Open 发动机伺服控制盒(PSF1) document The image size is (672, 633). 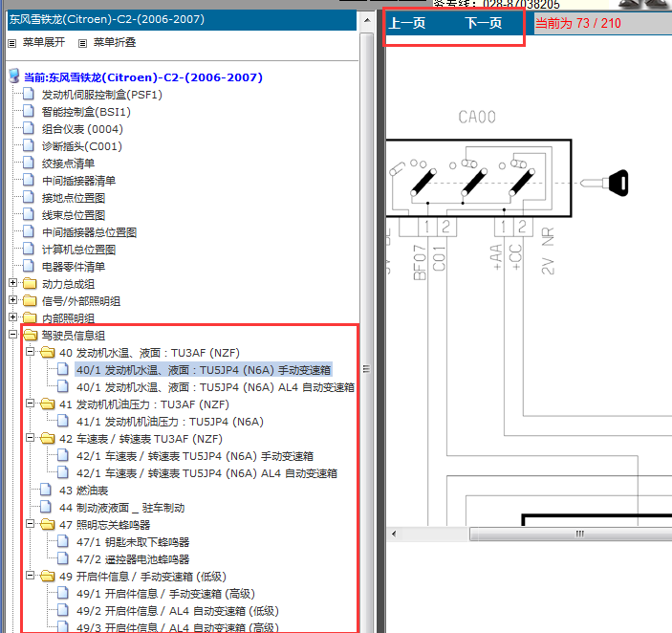coord(102,95)
